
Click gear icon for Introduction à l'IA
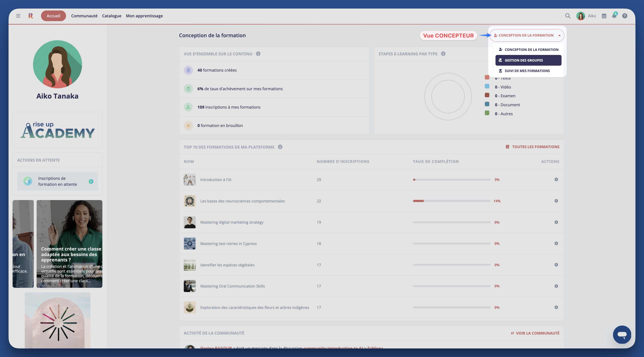click(556, 179)
